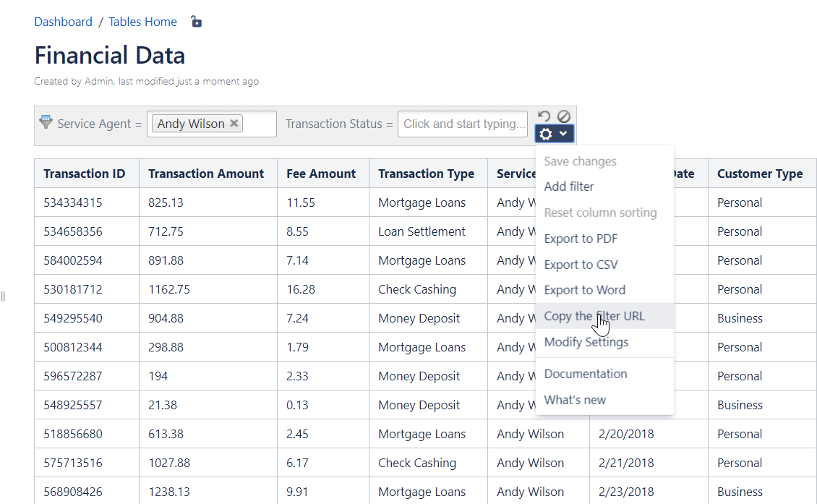Sort by Transaction Amount column header
The height and width of the screenshot is (504, 817).
coord(206,174)
